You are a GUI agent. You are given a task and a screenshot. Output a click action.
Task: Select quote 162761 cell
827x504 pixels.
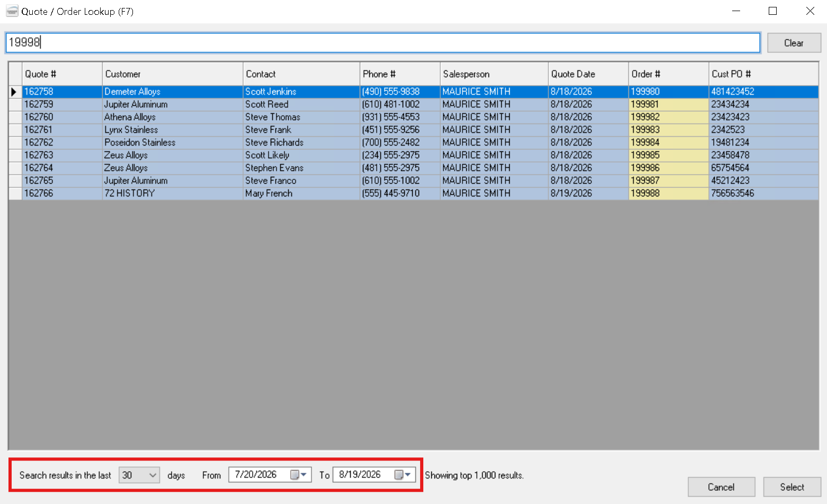point(62,130)
